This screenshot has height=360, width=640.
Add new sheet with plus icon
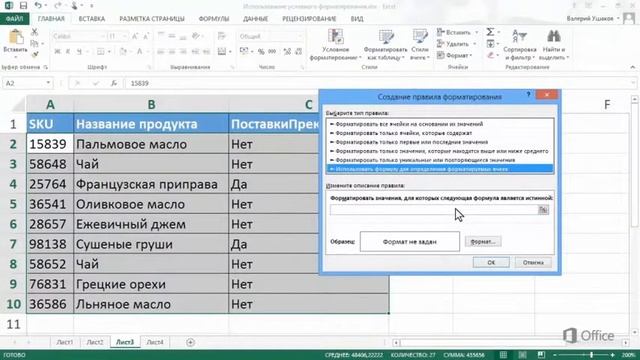[x=190, y=342]
